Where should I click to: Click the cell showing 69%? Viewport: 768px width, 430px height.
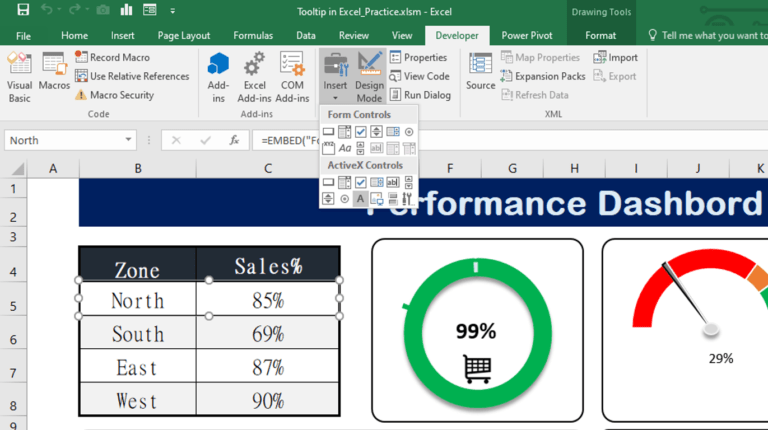tap(267, 333)
